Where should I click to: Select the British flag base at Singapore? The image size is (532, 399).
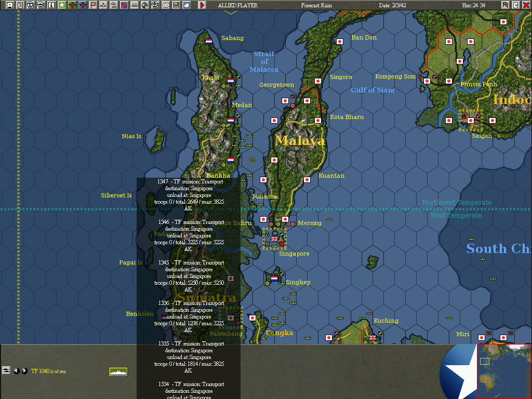(274, 239)
